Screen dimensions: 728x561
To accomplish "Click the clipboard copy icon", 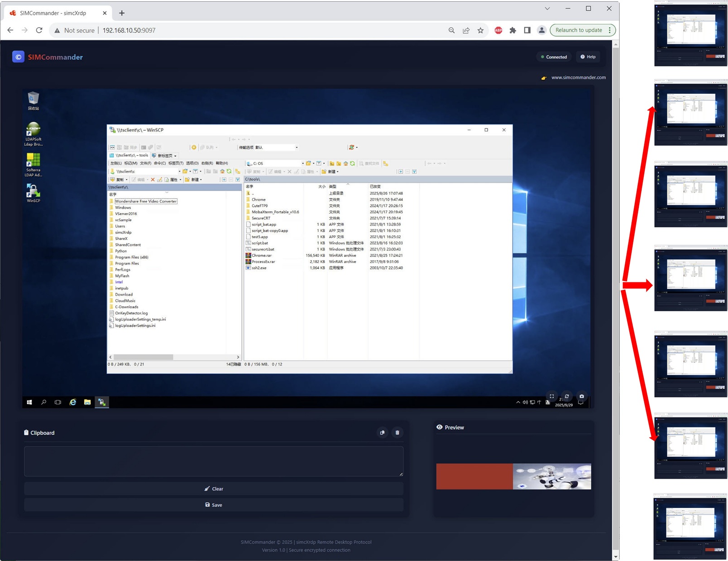I will pos(382,433).
